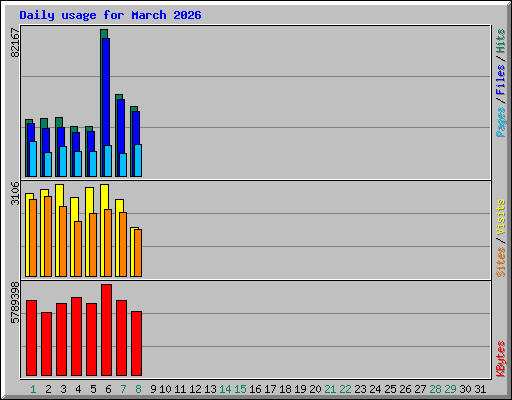Viewport: 512px width, 400px height.
Task: Click the 'Hits' legend label
Action: (501, 41)
